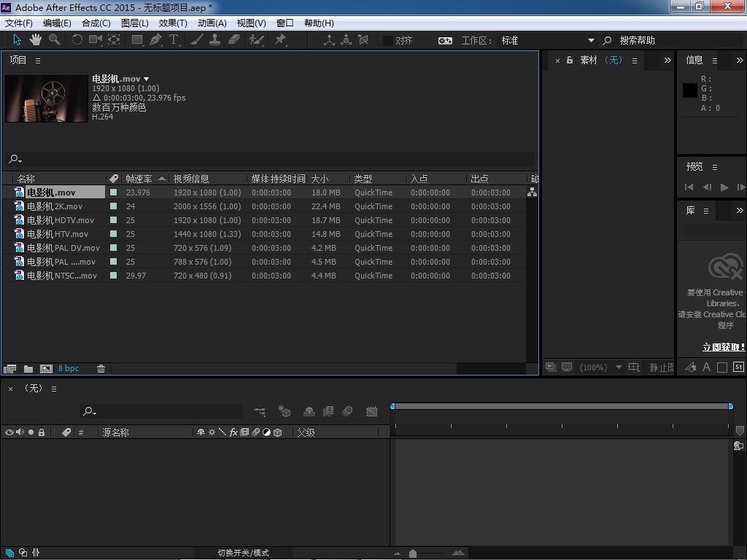
Task: Select the Hand tool
Action: [36, 40]
